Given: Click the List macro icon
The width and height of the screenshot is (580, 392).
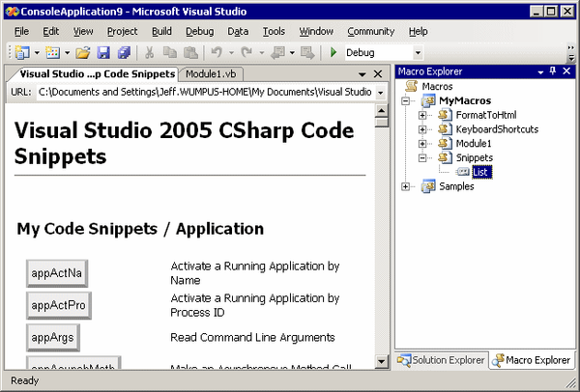Looking at the screenshot, I should click(462, 172).
